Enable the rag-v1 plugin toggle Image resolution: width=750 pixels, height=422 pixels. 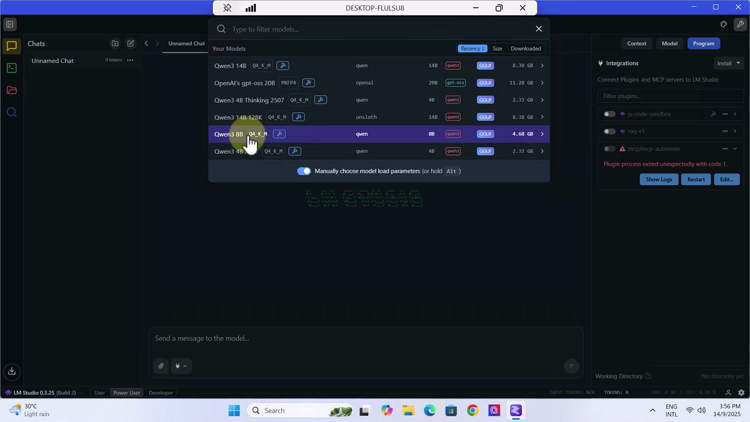coord(609,131)
